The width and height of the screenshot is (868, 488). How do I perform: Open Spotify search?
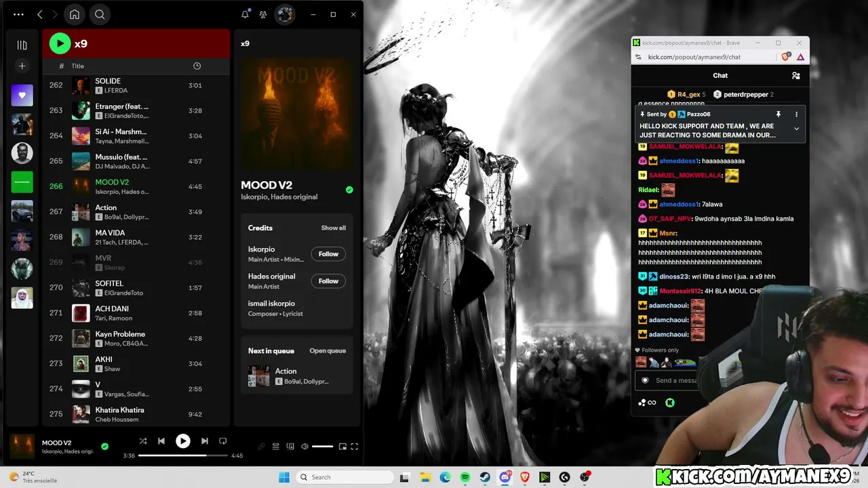(100, 14)
